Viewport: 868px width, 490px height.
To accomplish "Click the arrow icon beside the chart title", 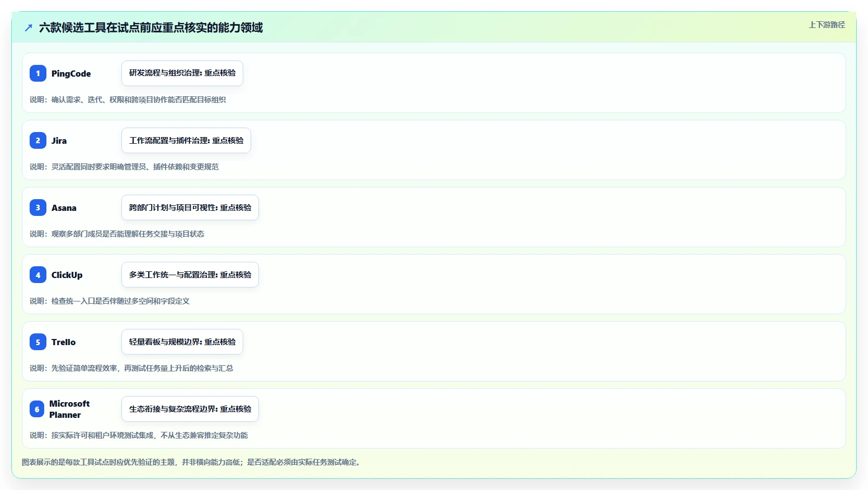I will tap(29, 27).
